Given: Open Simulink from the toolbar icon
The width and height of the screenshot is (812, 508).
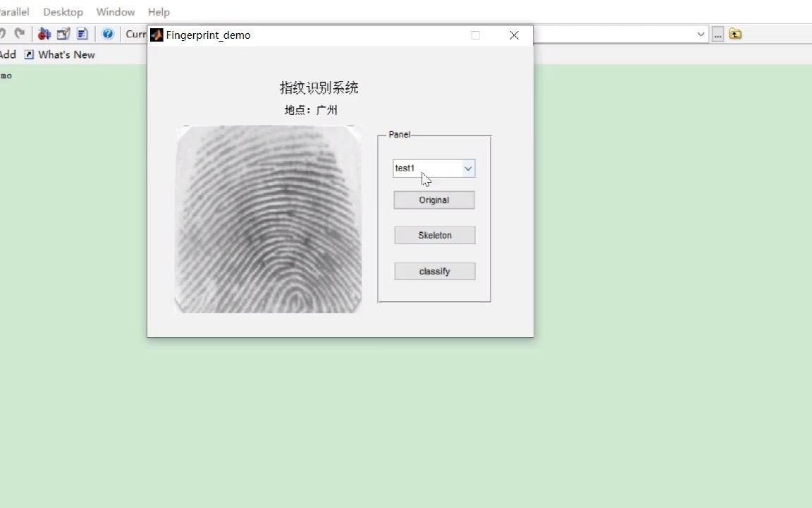Looking at the screenshot, I should pos(44,33).
